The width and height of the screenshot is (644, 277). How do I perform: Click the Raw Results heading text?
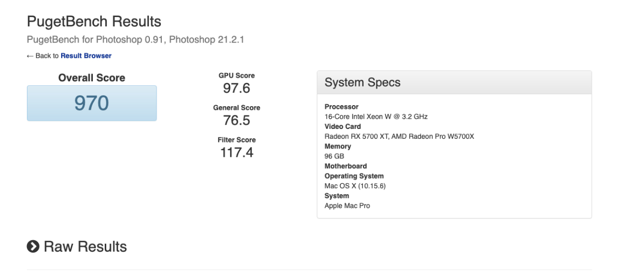pyautogui.click(x=86, y=247)
